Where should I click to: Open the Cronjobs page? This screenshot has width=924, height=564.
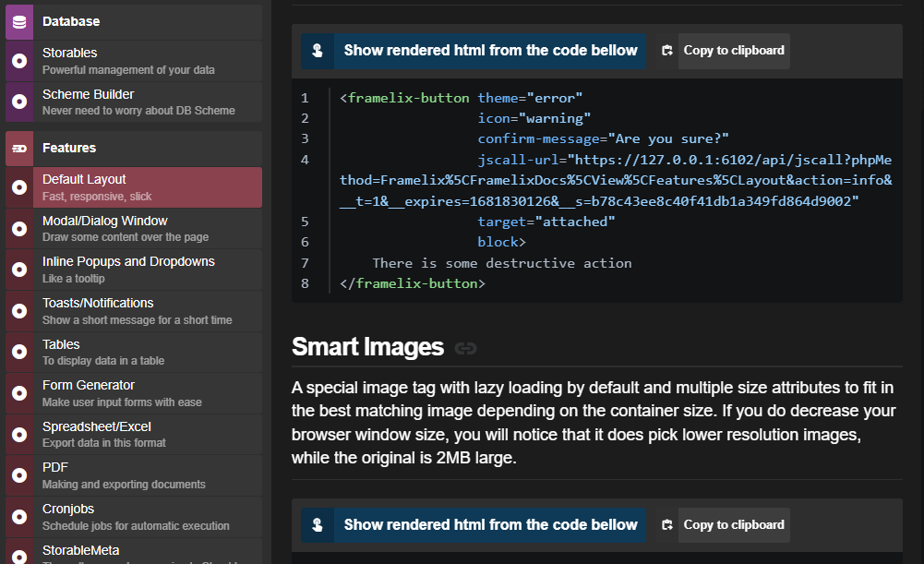[x=134, y=517]
